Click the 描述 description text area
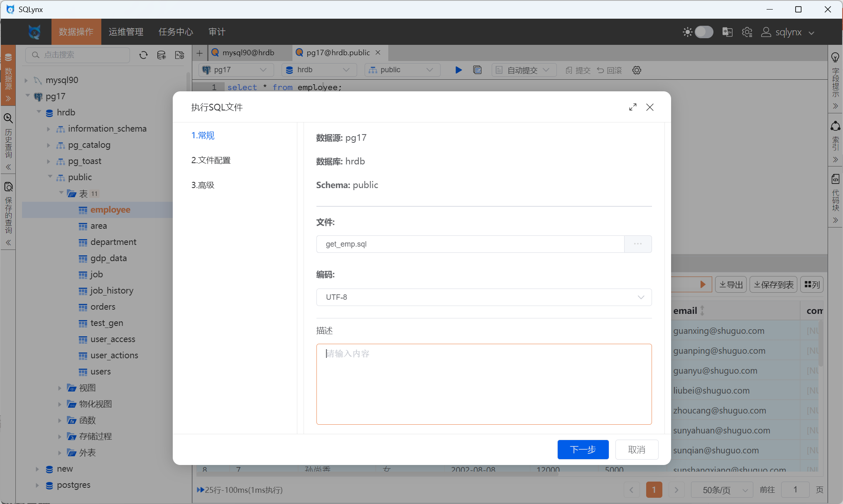 click(x=484, y=384)
